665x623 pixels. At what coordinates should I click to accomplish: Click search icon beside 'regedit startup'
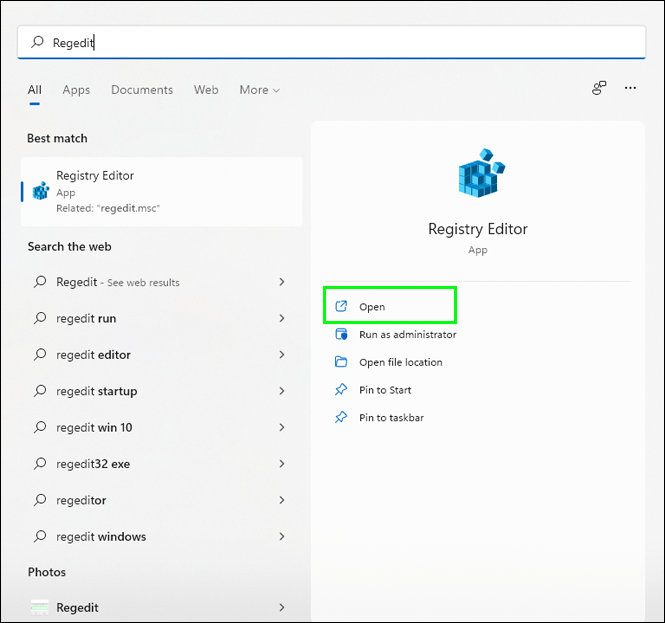[40, 391]
